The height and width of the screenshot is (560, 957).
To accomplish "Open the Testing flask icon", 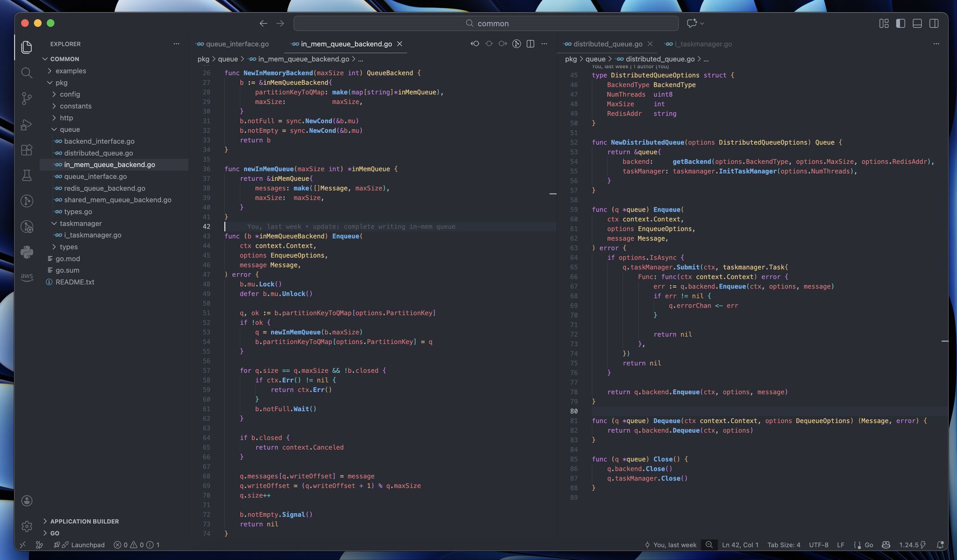I will tap(27, 176).
